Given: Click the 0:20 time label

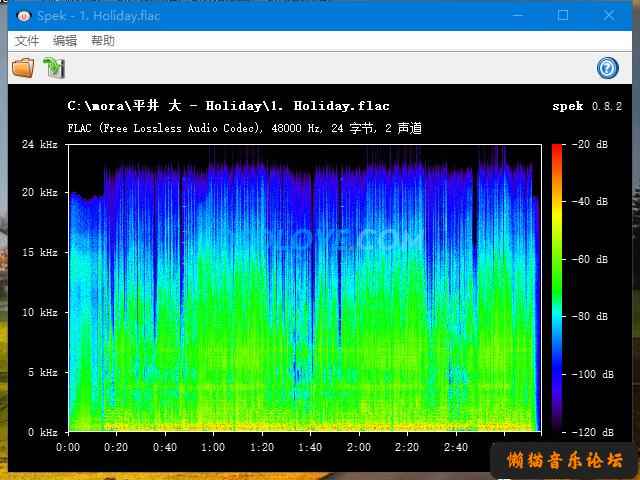Looking at the screenshot, I should (116, 447).
